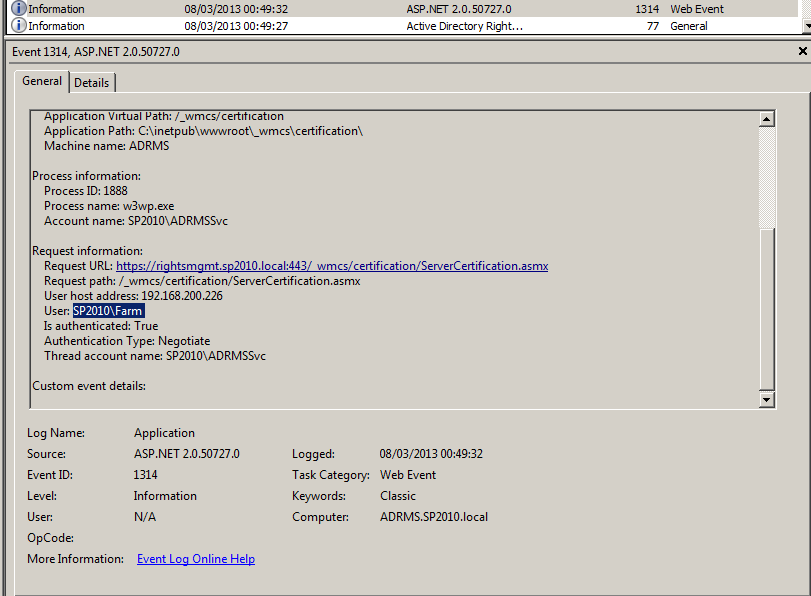
Task: Close the Event 1314 details pane
Action: (803, 51)
